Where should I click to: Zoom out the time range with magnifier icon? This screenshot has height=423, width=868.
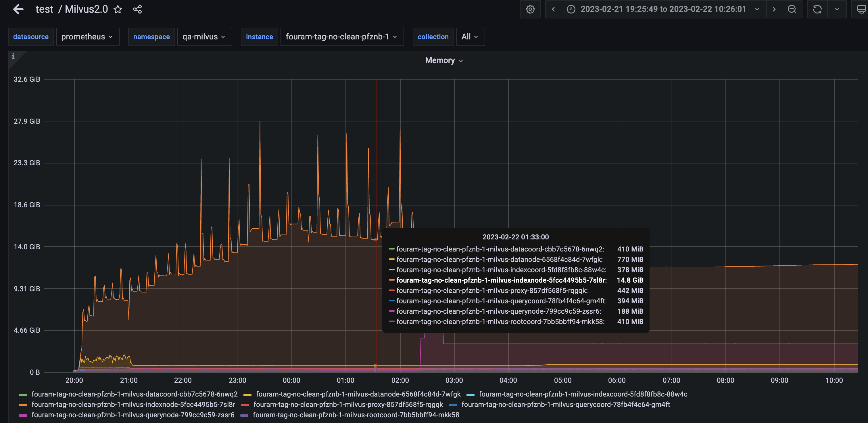[x=792, y=9]
